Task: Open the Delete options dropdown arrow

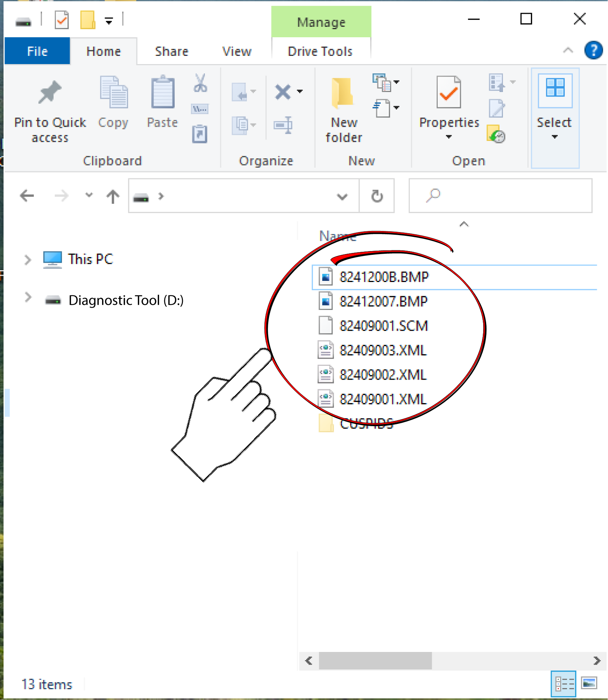Action: click(300, 91)
